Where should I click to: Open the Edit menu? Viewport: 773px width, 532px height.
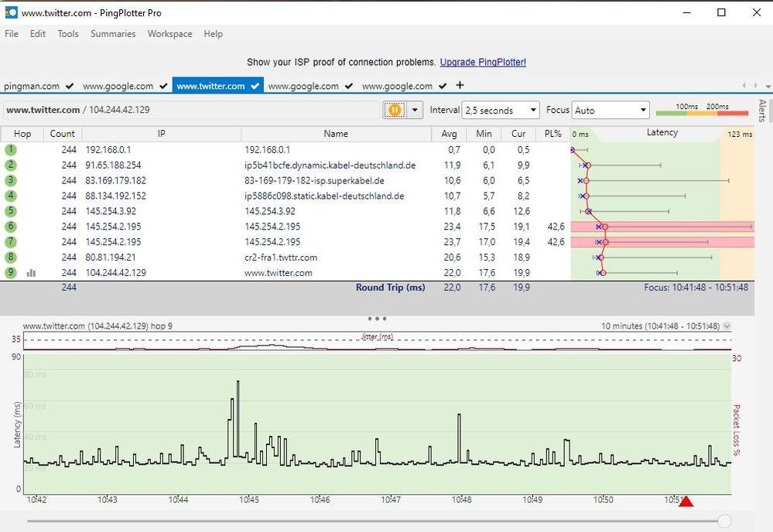37,33
